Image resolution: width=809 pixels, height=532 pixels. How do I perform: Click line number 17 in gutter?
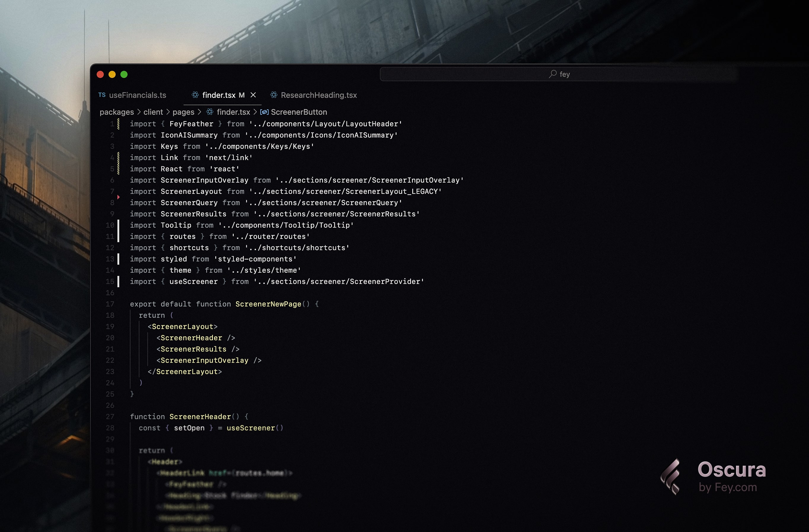click(110, 304)
